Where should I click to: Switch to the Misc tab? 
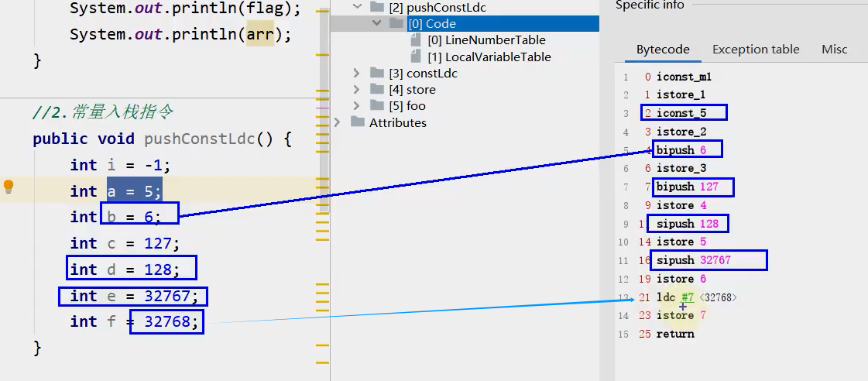coord(834,50)
